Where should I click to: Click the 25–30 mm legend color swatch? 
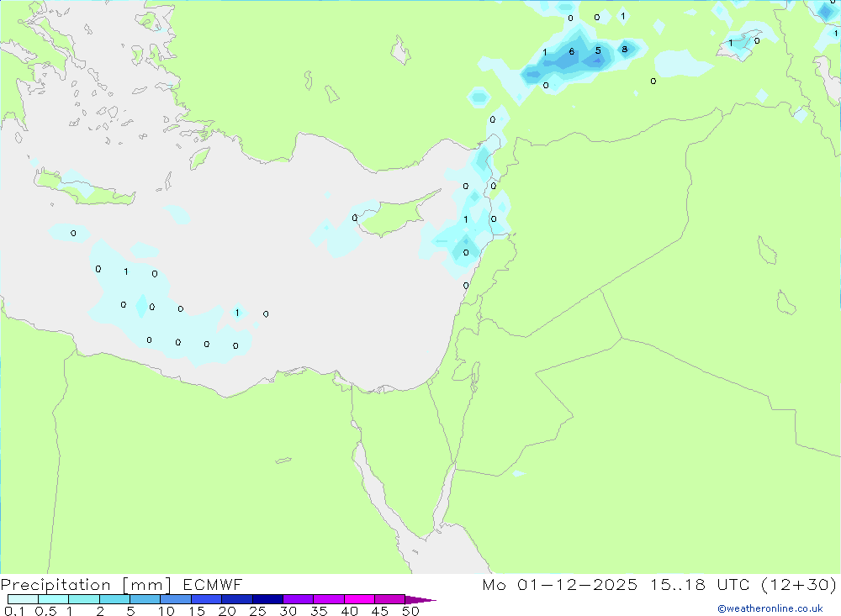coord(267,599)
